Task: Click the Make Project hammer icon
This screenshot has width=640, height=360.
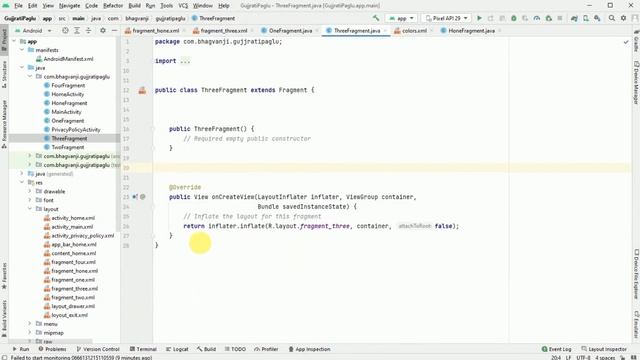Action: pyautogui.click(x=376, y=18)
